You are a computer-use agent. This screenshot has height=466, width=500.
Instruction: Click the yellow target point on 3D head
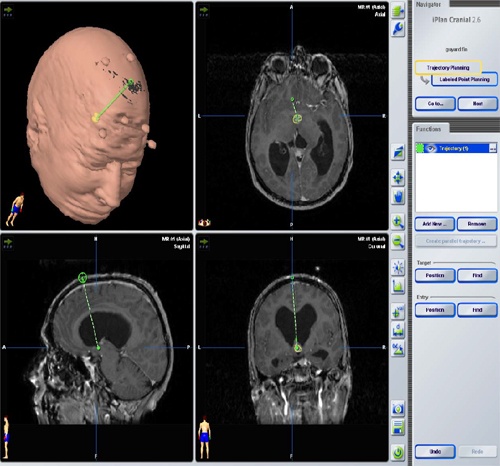pos(95,117)
